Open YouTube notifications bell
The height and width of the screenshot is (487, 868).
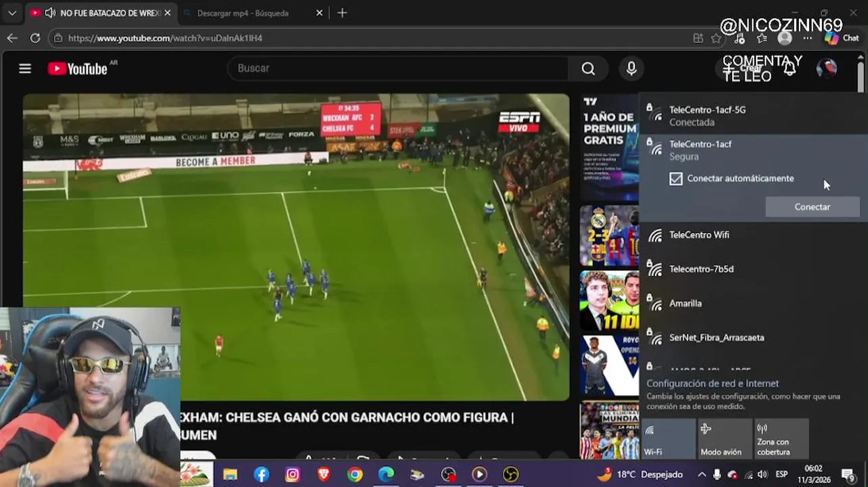click(x=789, y=68)
